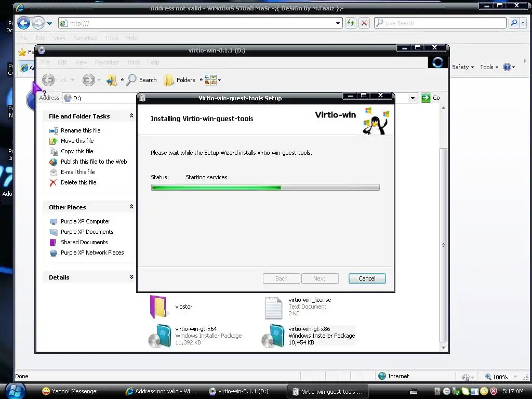Open the IE Help question mark icon

(507, 67)
